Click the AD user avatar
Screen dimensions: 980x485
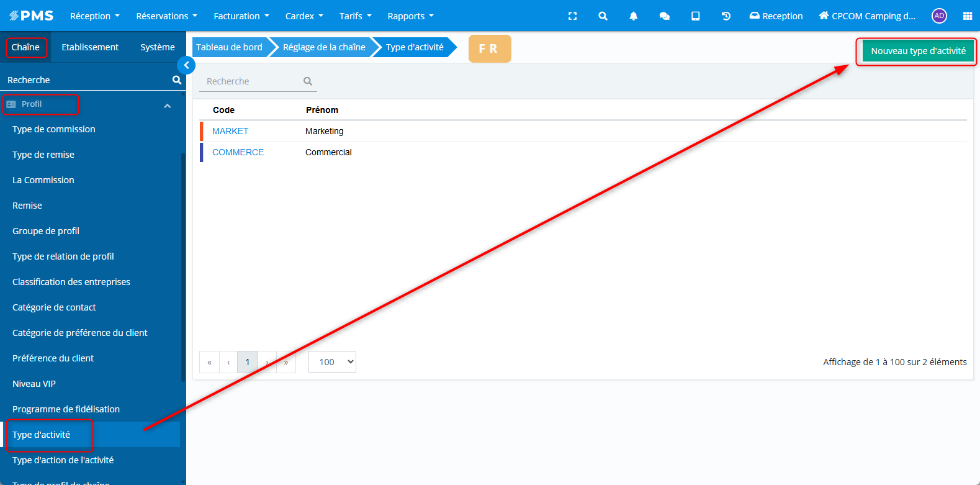[x=939, y=16]
